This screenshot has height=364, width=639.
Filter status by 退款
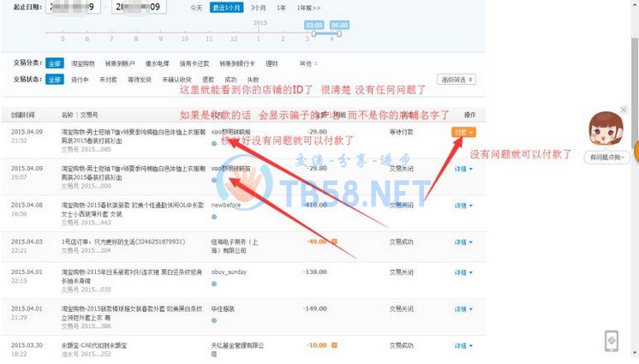206,80
